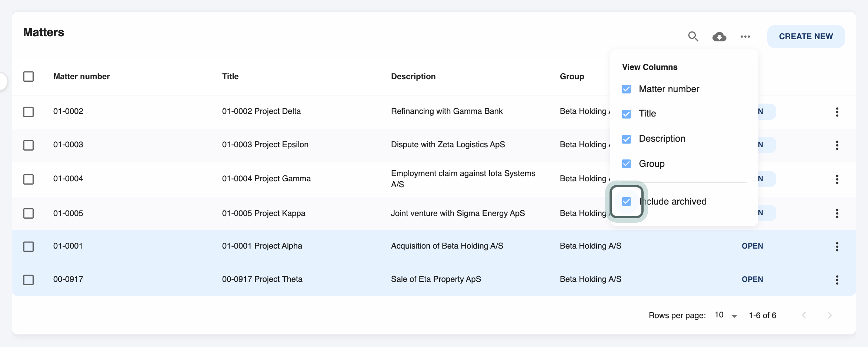
Task: Open the three-dot toolbar options menu
Action: pos(745,36)
